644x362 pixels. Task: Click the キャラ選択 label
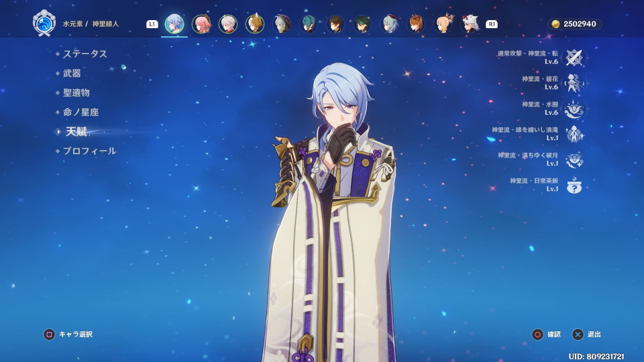pos(76,335)
